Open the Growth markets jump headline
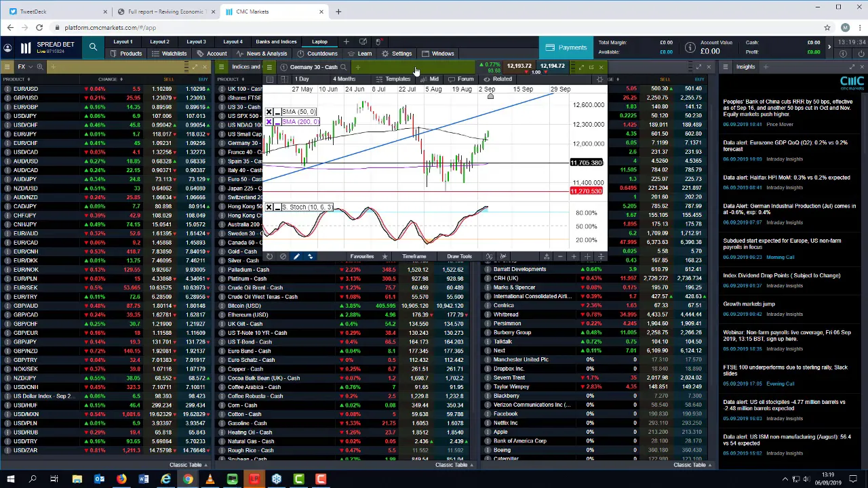 click(x=749, y=304)
